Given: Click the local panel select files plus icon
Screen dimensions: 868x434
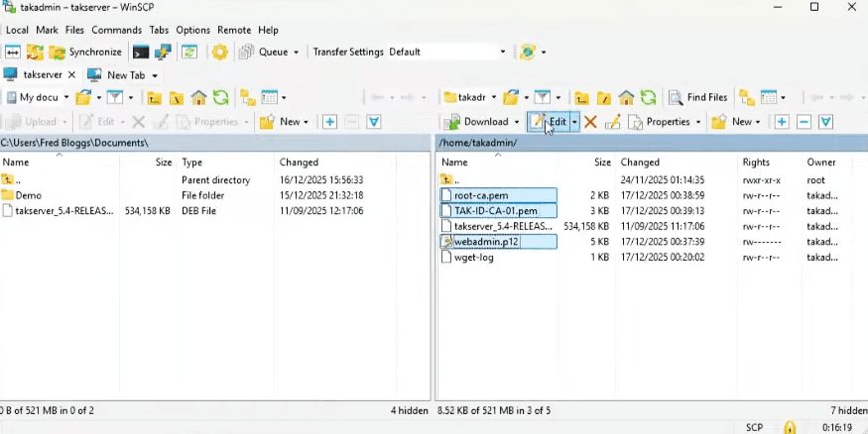Looking at the screenshot, I should (x=330, y=122).
